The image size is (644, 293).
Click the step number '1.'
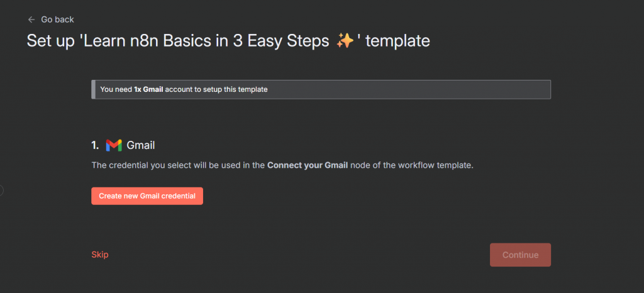pos(95,145)
